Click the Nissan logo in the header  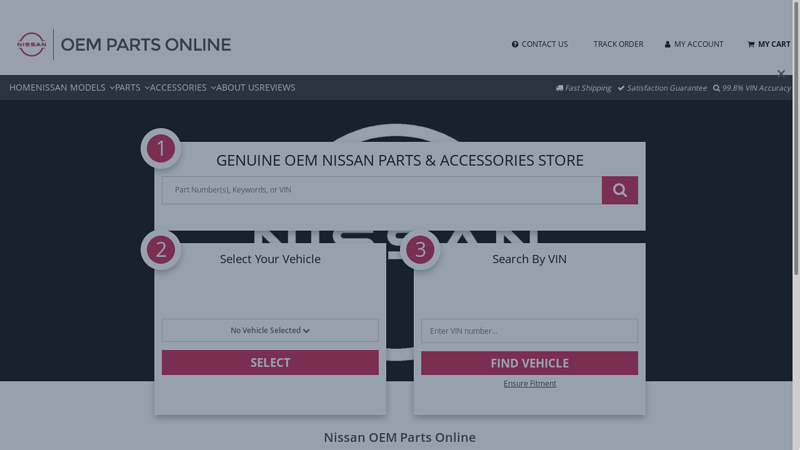pos(32,44)
